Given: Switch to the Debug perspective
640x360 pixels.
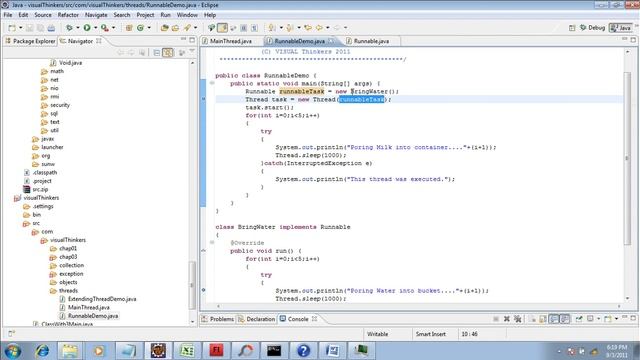Looking at the screenshot, I should click(593, 28).
